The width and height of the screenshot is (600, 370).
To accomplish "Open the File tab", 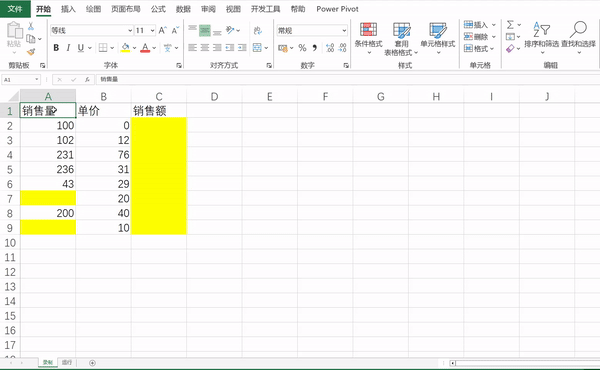I will pyautogui.click(x=15, y=9).
